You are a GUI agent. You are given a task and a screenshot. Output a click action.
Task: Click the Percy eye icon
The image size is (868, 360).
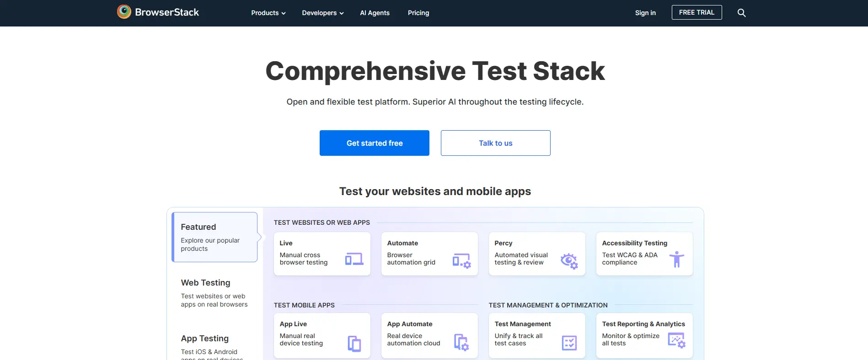tap(569, 260)
